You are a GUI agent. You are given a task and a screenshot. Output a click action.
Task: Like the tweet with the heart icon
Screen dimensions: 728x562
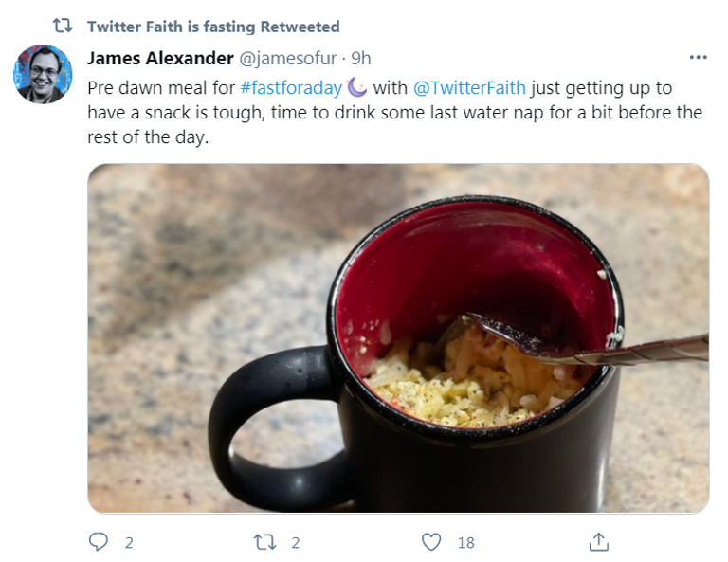tap(431, 542)
